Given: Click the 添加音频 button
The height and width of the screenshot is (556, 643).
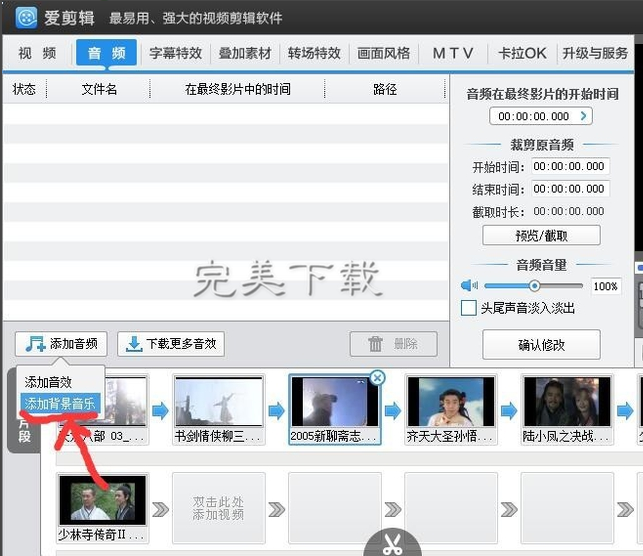Looking at the screenshot, I should [x=61, y=344].
